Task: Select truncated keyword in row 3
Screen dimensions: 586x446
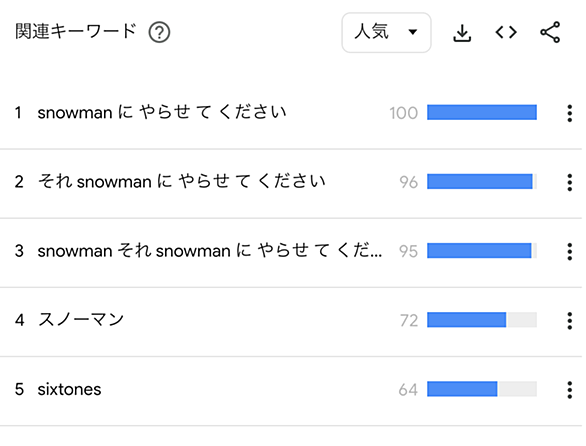Action: (210, 250)
